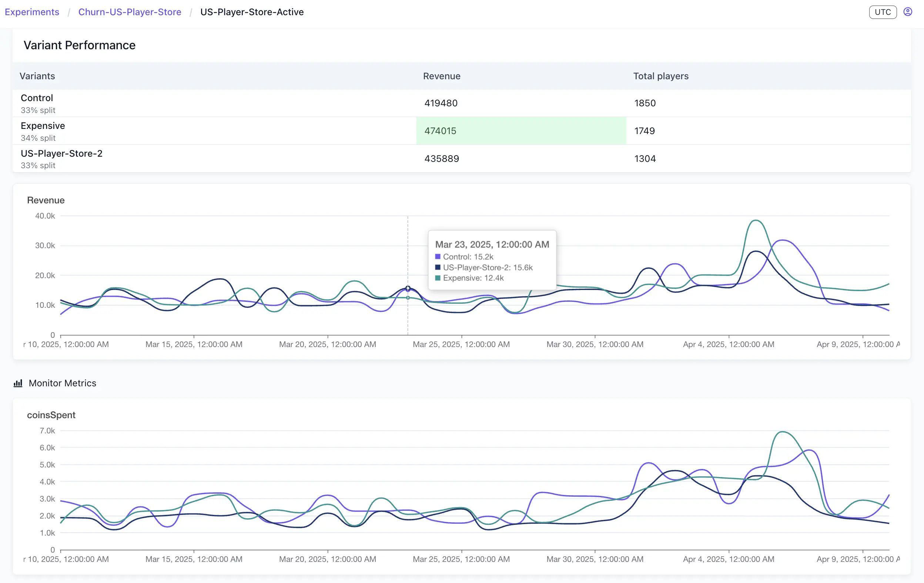This screenshot has height=583, width=924.
Task: Expand the Control variant row
Action: click(x=37, y=103)
